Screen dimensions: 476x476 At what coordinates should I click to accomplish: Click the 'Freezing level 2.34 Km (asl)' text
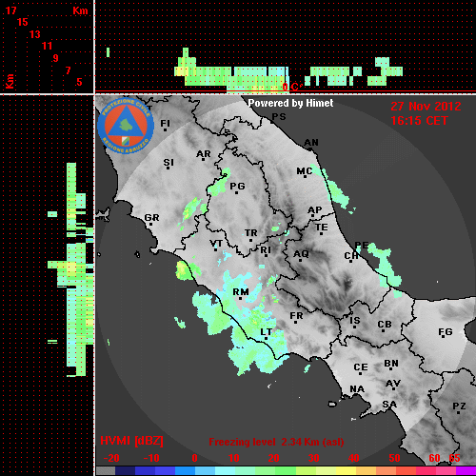point(276,442)
